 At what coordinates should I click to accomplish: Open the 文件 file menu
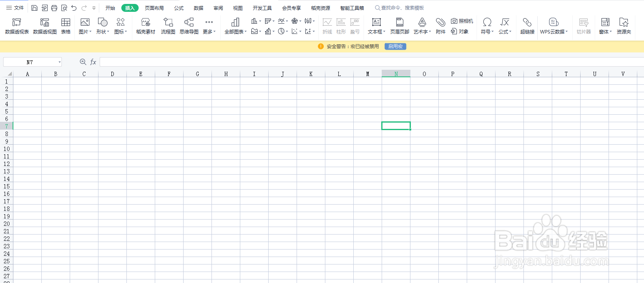tap(15, 8)
